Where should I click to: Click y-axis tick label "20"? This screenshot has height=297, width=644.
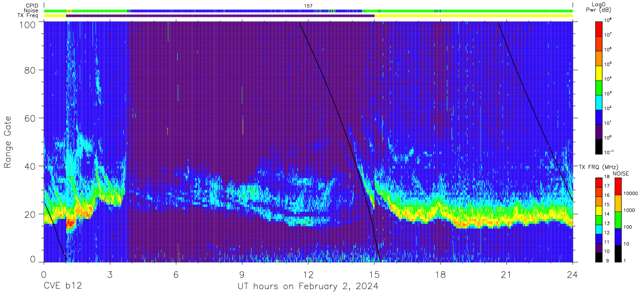tap(30, 214)
